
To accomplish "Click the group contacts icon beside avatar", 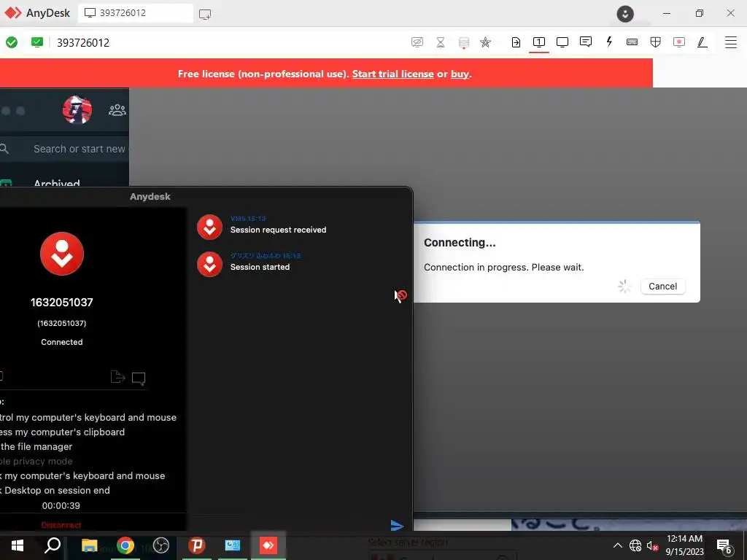I will (117, 110).
